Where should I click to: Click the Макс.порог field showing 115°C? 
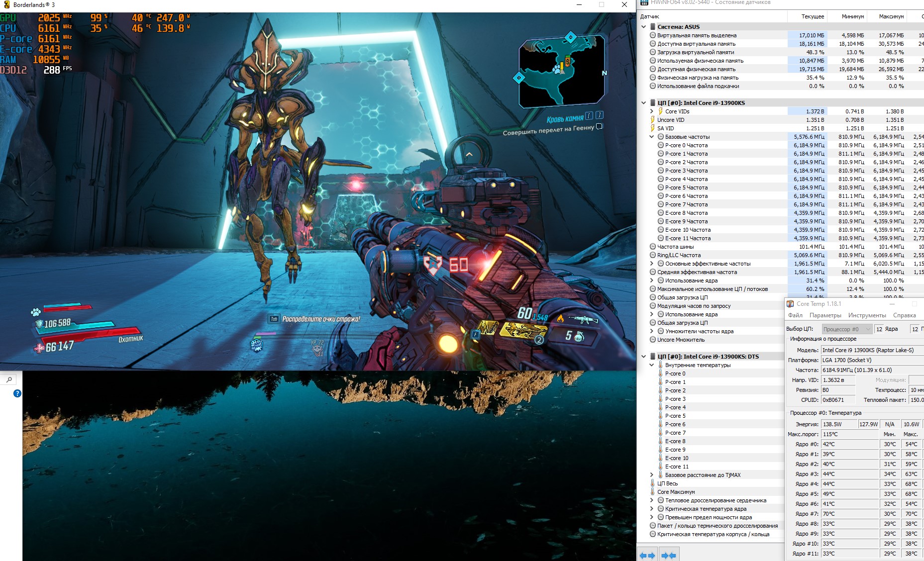tap(850, 434)
